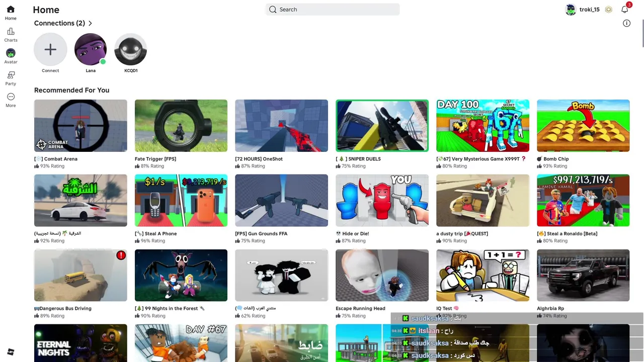Open the More menu icon
The width and height of the screenshot is (644, 362).
pyautogui.click(x=11, y=97)
